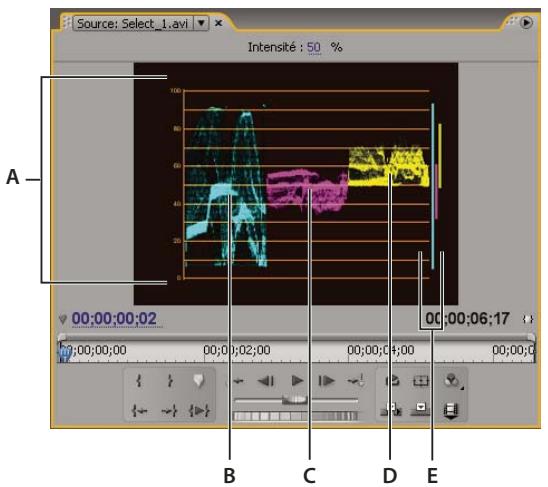548x487 pixels.
Task: Click the Set Out Point brace icon
Action: click(x=170, y=380)
